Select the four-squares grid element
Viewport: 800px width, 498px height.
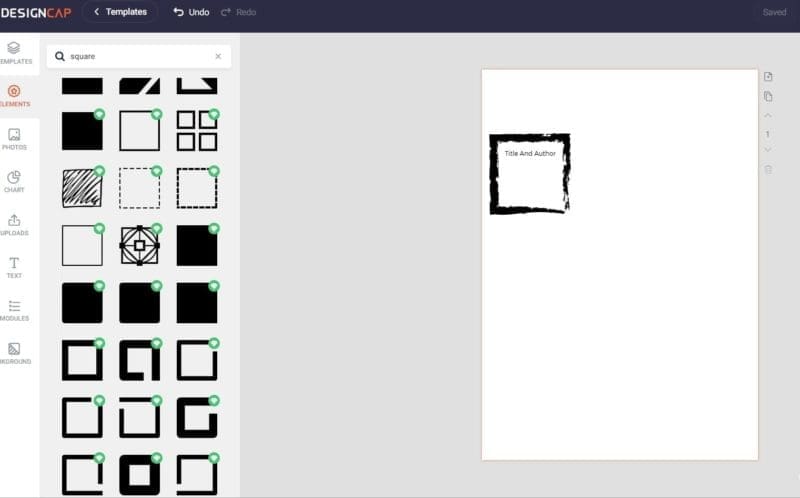pos(197,131)
